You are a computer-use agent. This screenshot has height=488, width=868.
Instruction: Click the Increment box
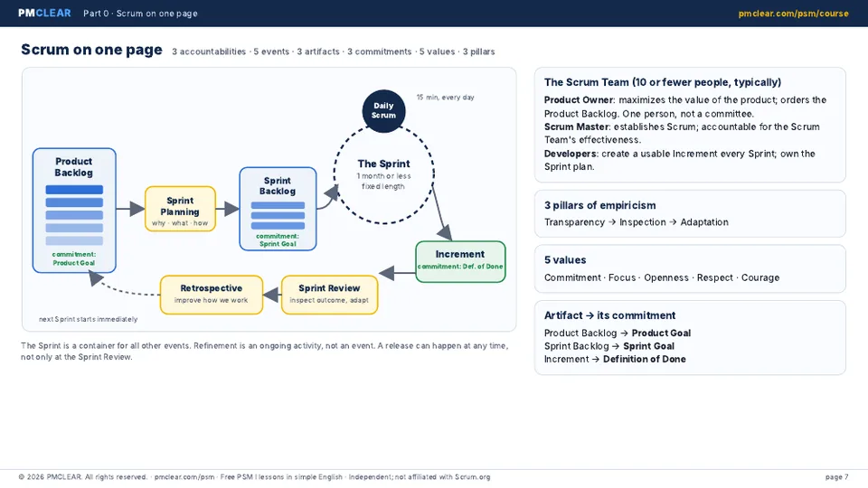460,262
